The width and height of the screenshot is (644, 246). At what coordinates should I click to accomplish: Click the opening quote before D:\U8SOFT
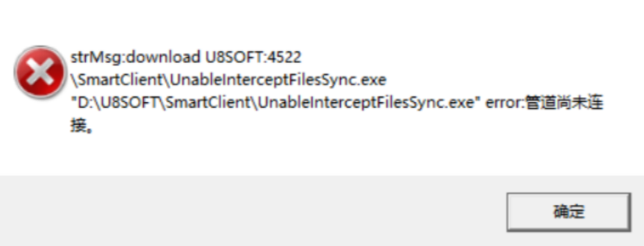73,100
